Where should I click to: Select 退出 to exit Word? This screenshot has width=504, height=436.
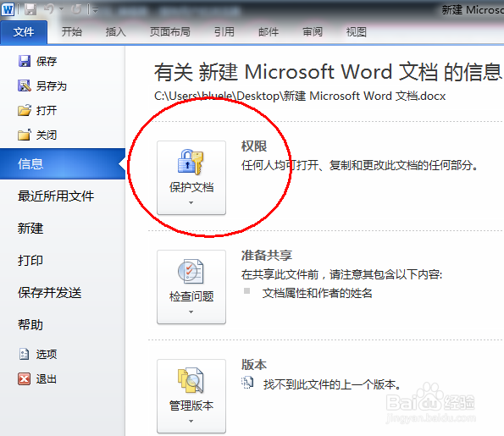pyautogui.click(x=47, y=378)
